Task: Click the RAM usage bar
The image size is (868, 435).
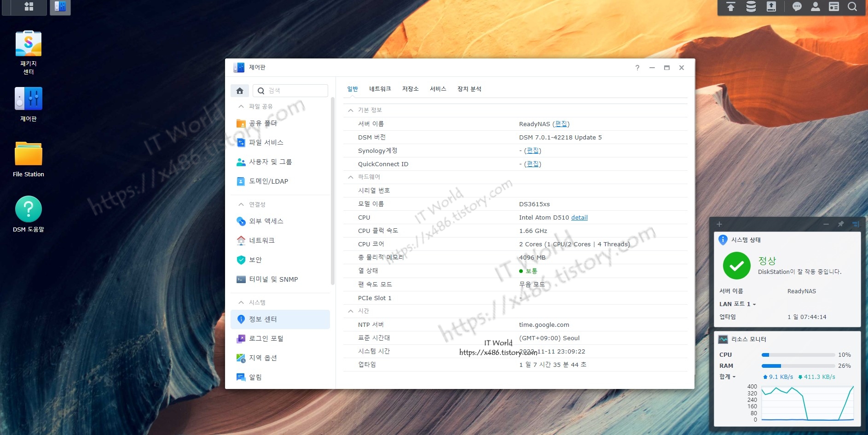Action: pyautogui.click(x=798, y=366)
